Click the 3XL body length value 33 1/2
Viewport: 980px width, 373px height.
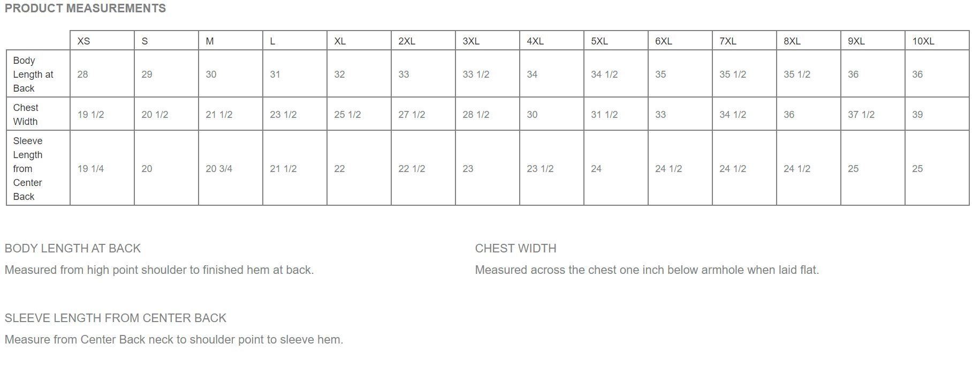(x=476, y=74)
